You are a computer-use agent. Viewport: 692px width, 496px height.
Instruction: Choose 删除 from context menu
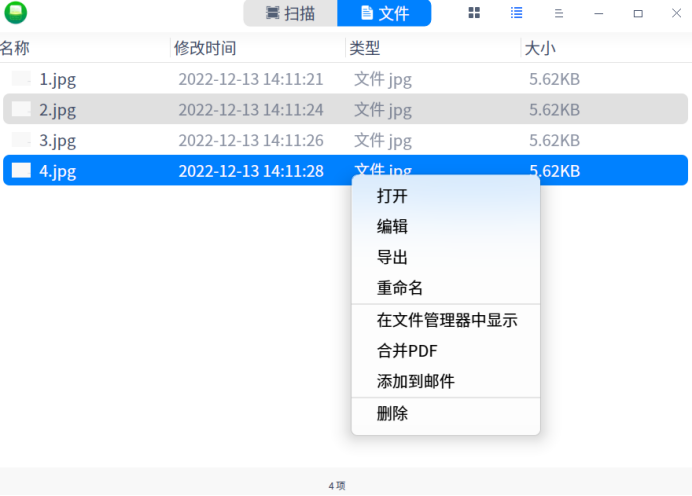click(x=446, y=413)
